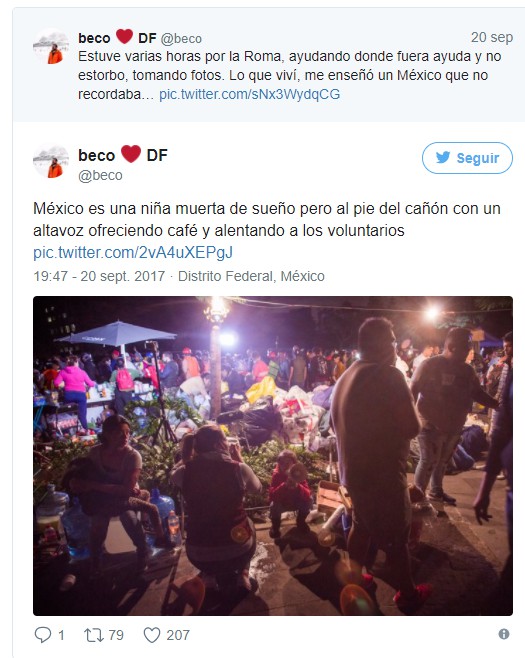This screenshot has height=658, width=525.
Task: Click beco avatar in the main tweet
Action: 51,162
